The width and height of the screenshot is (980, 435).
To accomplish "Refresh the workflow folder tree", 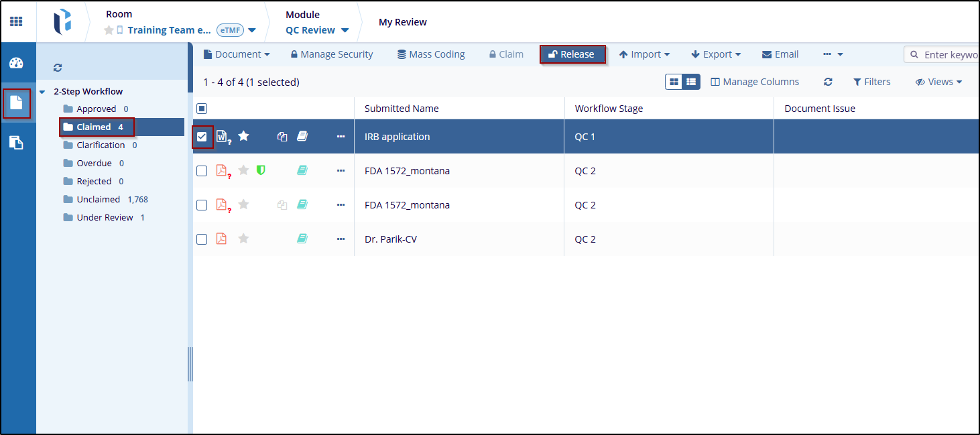I will 58,68.
